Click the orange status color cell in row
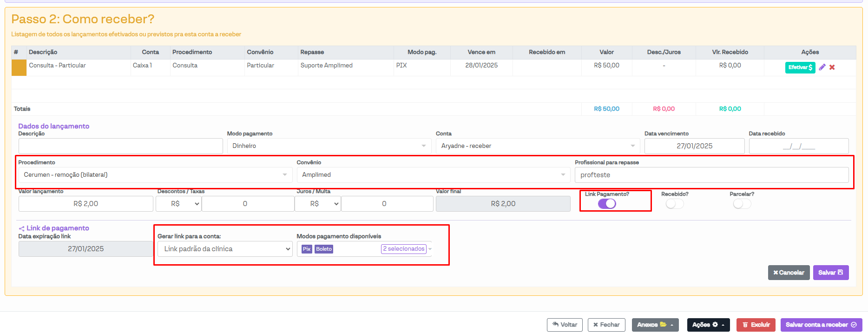The height and width of the screenshot is (334, 868). (19, 67)
